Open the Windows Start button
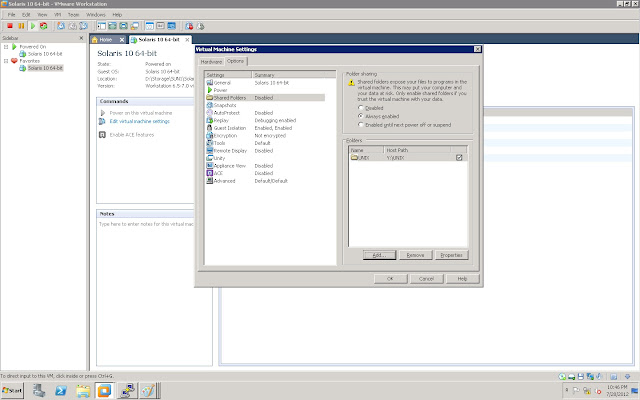640x400 pixels. (12, 391)
